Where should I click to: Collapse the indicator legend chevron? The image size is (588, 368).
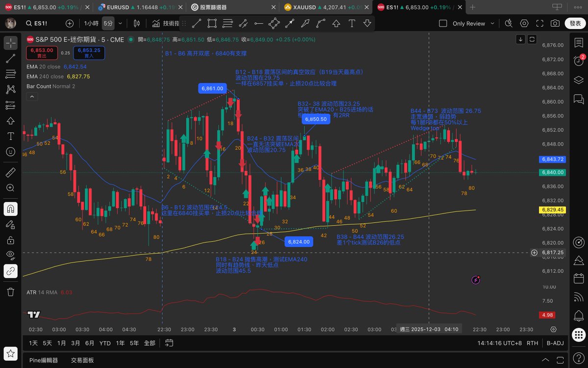click(32, 97)
